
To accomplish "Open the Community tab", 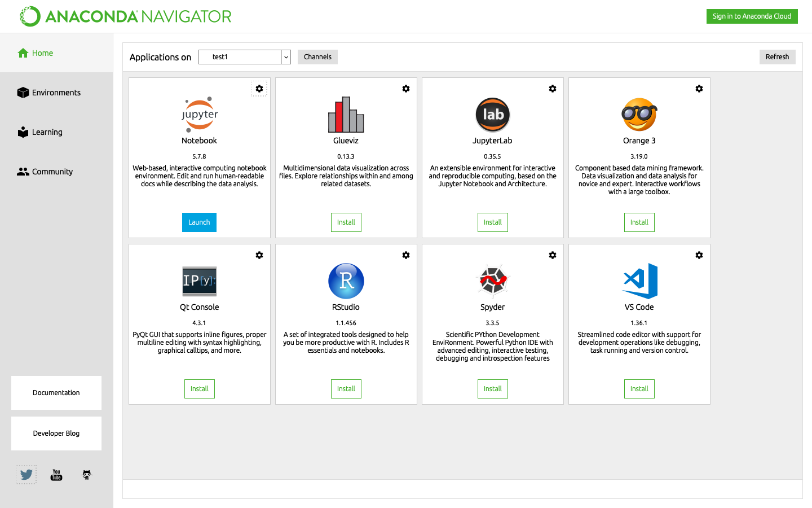I will tap(56, 172).
